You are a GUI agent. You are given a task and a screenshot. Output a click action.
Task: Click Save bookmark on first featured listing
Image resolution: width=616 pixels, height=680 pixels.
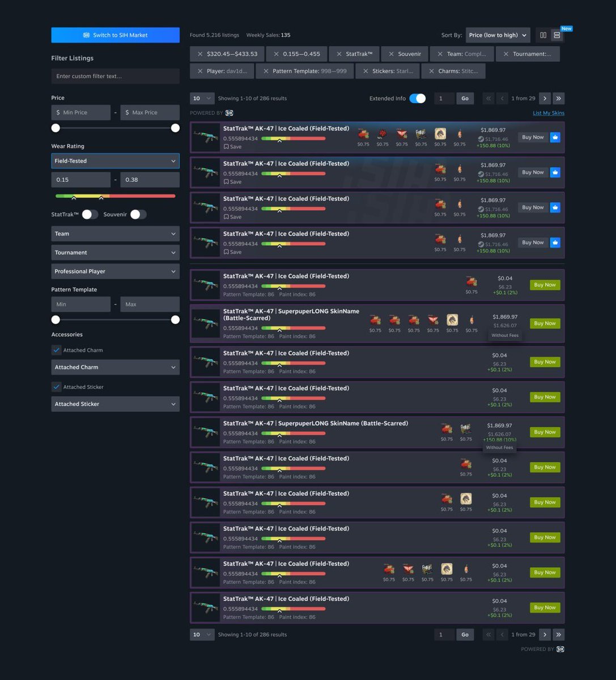(232, 147)
